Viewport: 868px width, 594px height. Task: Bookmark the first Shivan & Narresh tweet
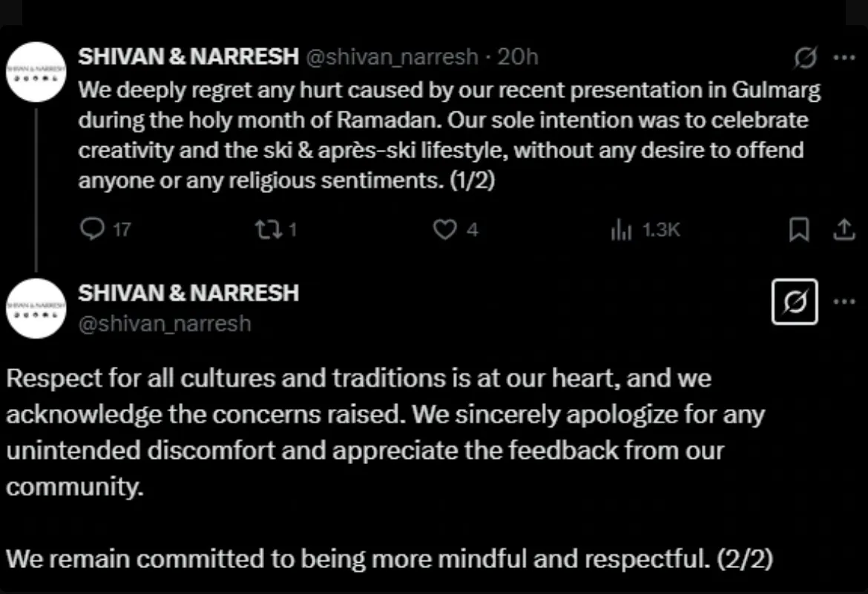tap(798, 231)
